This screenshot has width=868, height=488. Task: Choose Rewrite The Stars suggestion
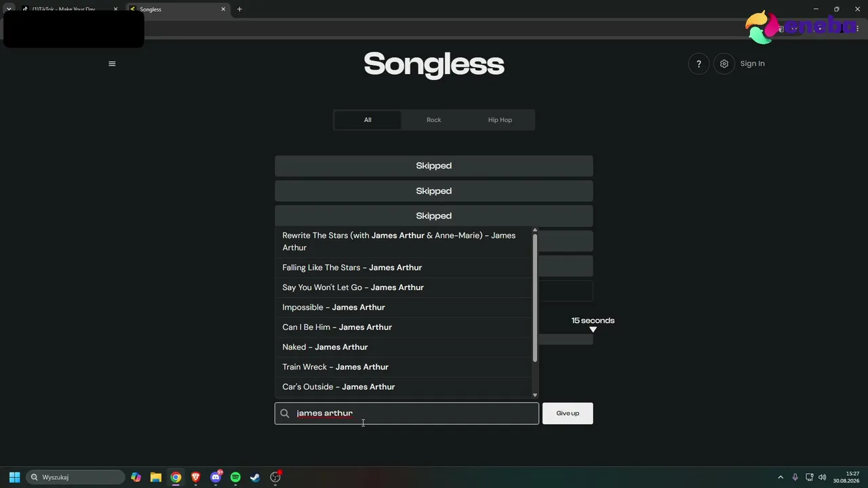[403, 241]
